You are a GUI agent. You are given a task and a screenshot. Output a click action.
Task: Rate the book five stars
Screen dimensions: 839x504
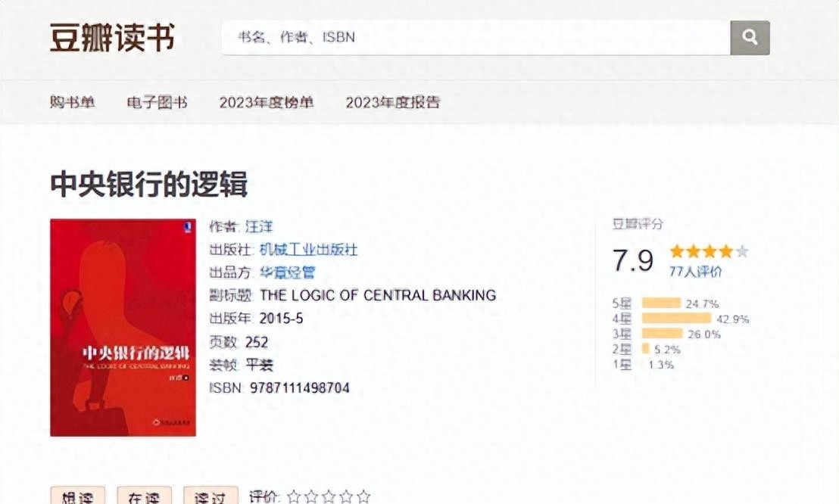(364, 496)
